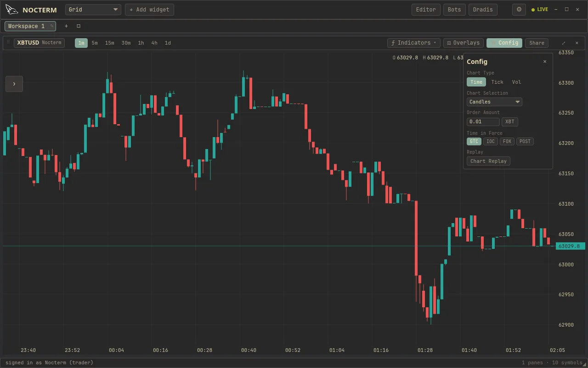Viewport: 588px width, 368px height.
Task: Click the H 63029.8 high value
Action: click(435, 57)
